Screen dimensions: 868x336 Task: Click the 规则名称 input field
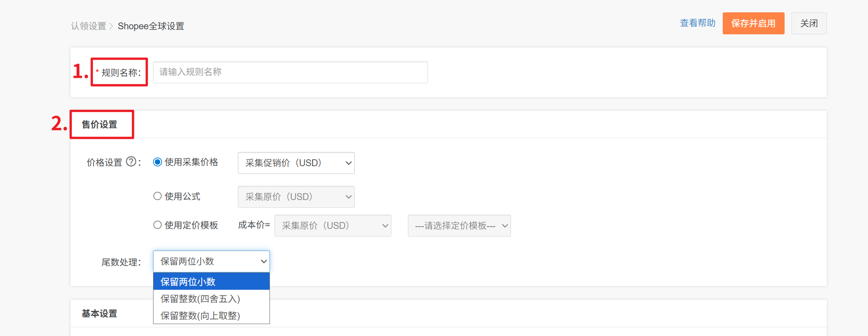point(290,72)
